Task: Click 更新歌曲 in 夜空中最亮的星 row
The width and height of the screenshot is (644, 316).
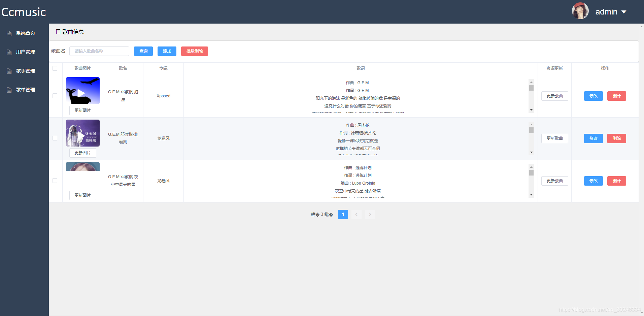Action: point(555,181)
